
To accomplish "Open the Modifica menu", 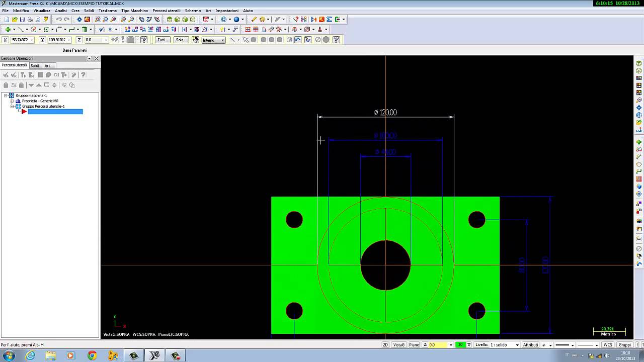I will 21,11.
